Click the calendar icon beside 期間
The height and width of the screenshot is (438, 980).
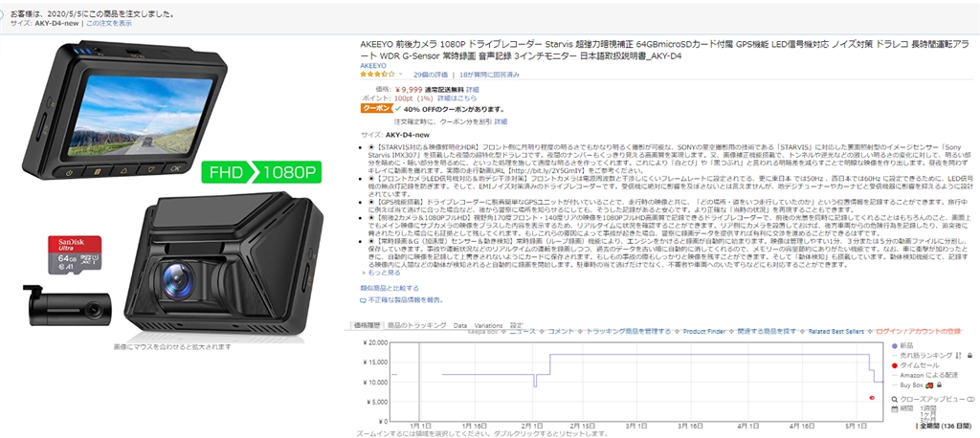(895, 408)
